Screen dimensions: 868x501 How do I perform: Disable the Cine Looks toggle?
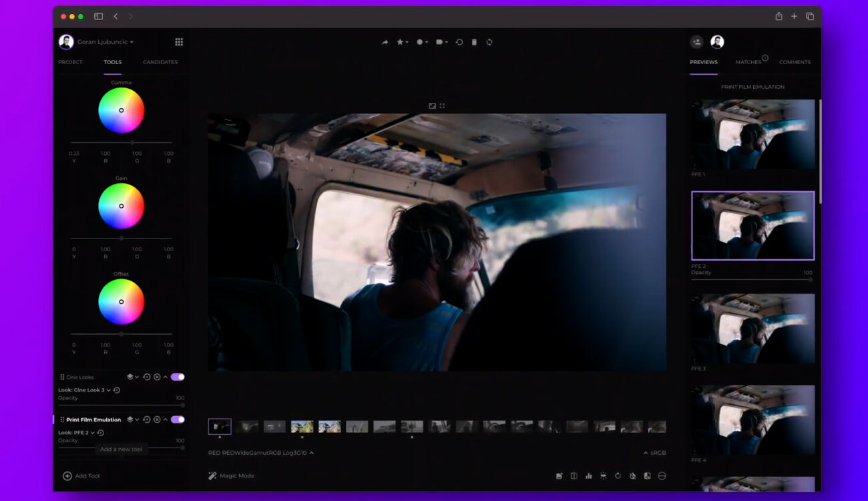pos(178,377)
